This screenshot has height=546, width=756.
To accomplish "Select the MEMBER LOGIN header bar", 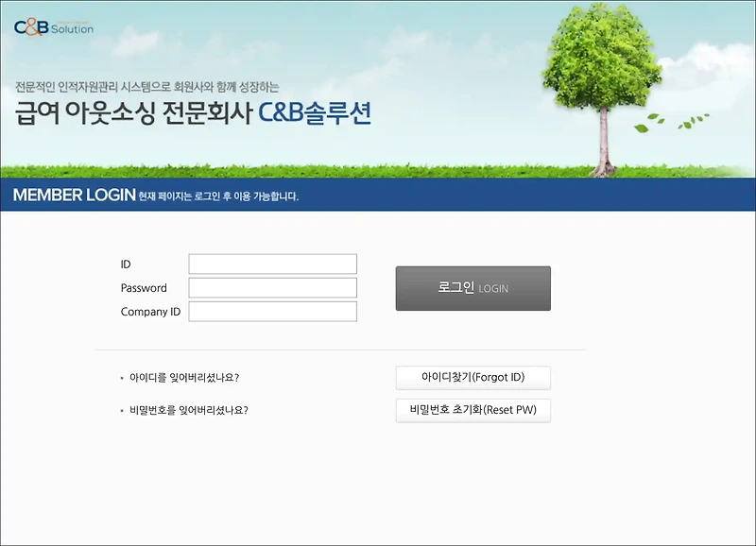I will (x=378, y=196).
